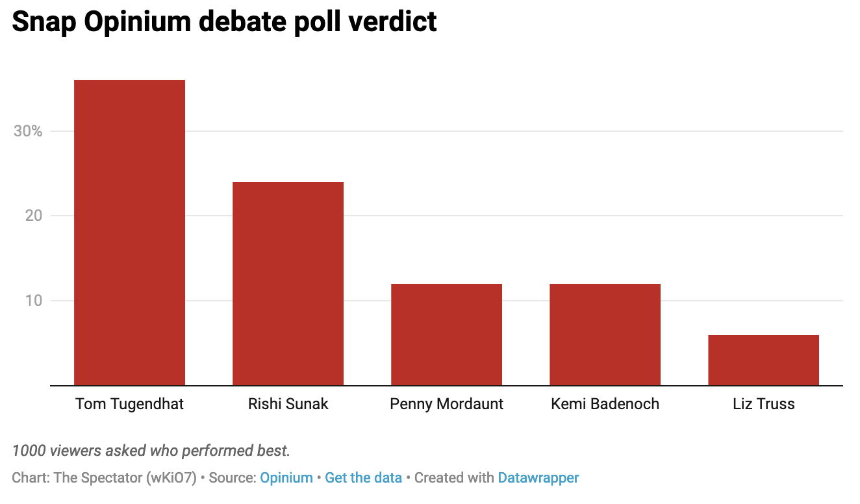Select the Rishi Sunak axis label
The image size is (860, 504).
pyautogui.click(x=288, y=404)
